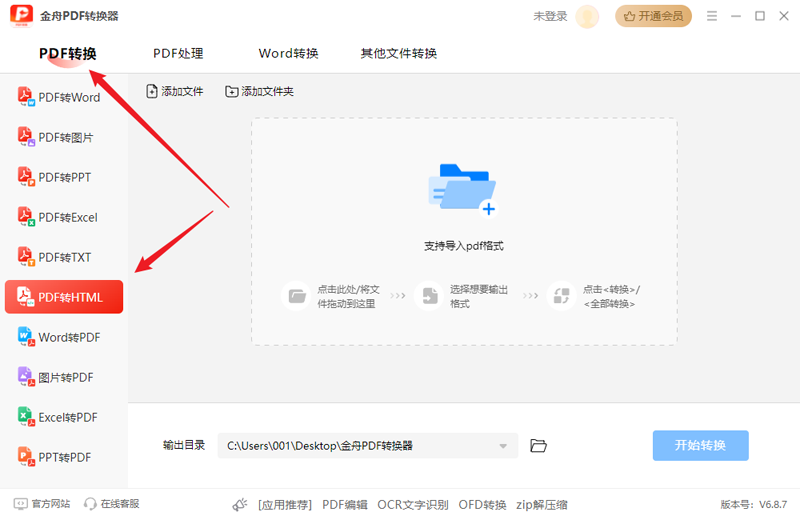
Task: Click the user avatar icon
Action: click(587, 16)
